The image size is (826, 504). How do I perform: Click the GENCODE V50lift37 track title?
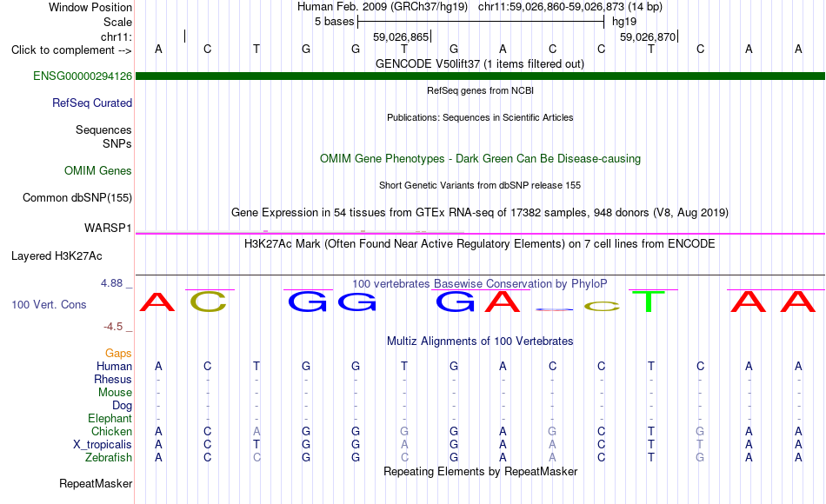[479, 63]
